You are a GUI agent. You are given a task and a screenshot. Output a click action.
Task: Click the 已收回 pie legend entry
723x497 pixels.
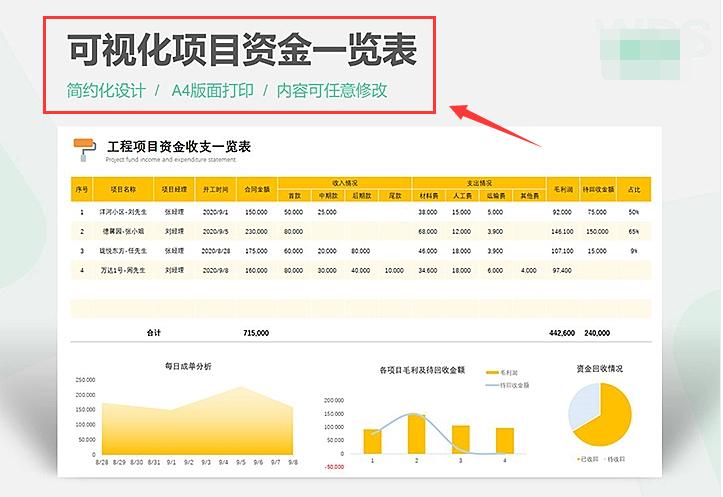588,459
